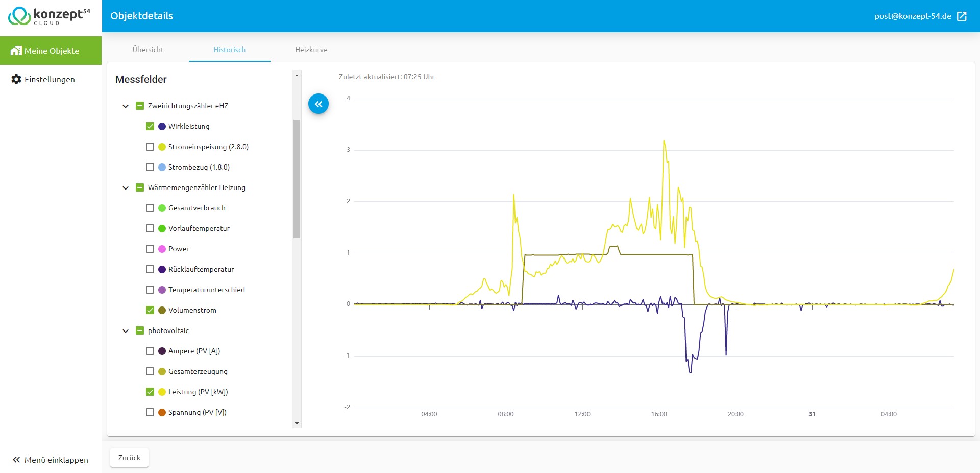
Task: Click the yellow Leistung (PV [kW]) color dot
Action: [162, 392]
